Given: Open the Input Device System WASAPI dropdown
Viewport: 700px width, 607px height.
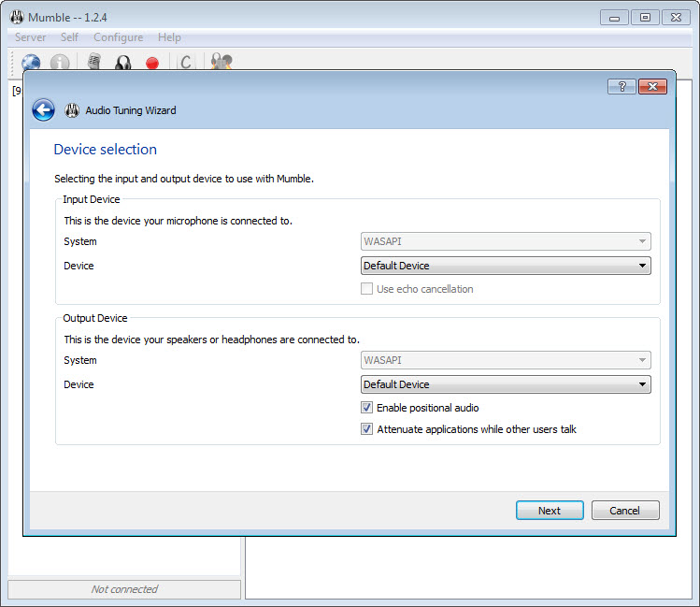Looking at the screenshot, I should point(506,241).
